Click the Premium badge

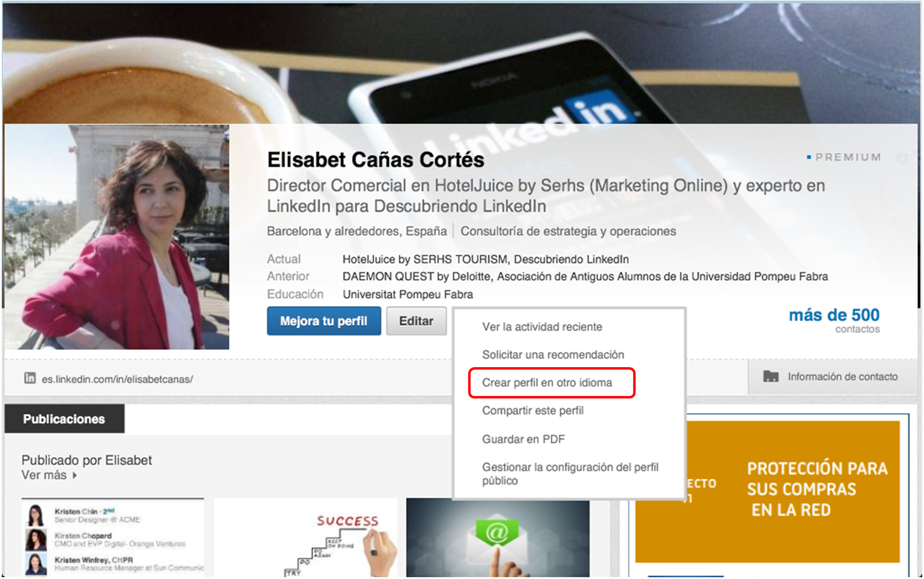tap(844, 157)
